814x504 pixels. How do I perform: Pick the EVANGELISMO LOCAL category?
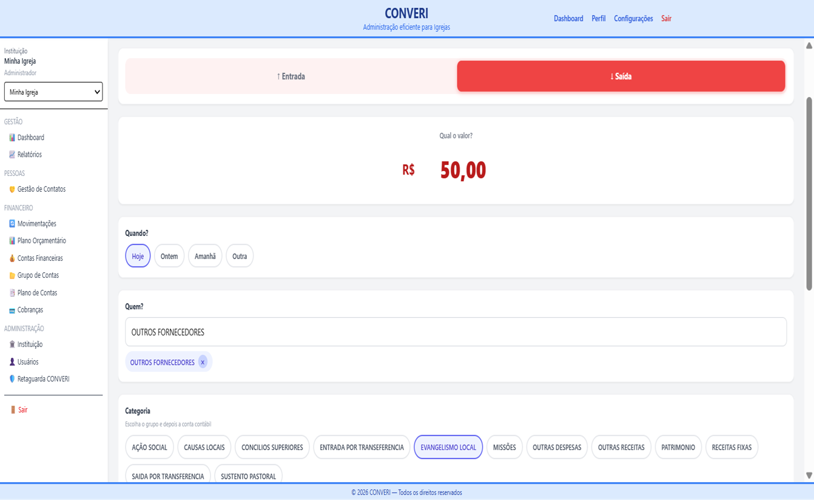click(x=448, y=448)
